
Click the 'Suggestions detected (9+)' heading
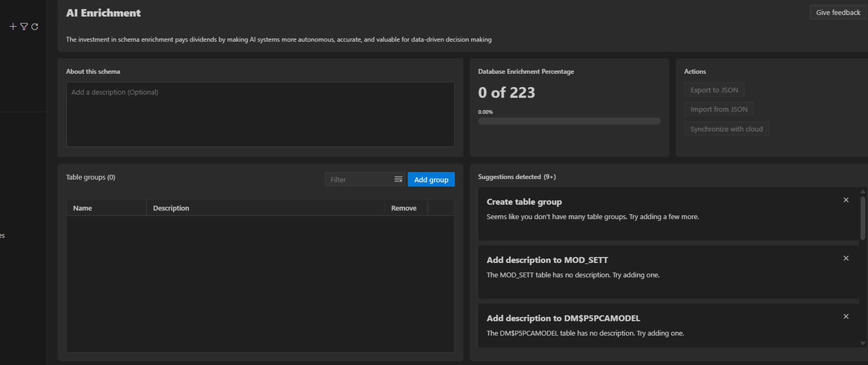[x=517, y=176]
